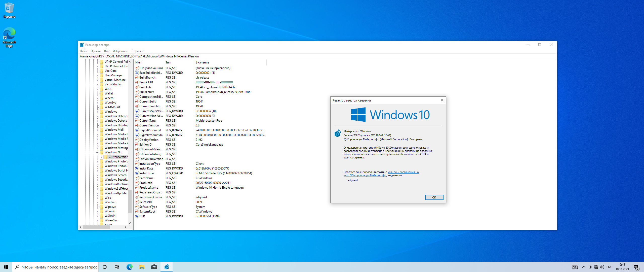Open the Вид menu
The width and height of the screenshot is (644, 272).
click(x=107, y=51)
